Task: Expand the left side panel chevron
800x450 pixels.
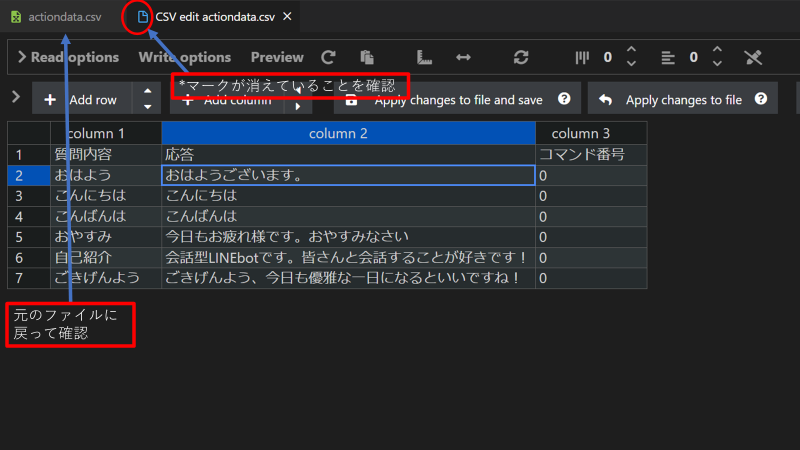Action: pyautogui.click(x=16, y=97)
